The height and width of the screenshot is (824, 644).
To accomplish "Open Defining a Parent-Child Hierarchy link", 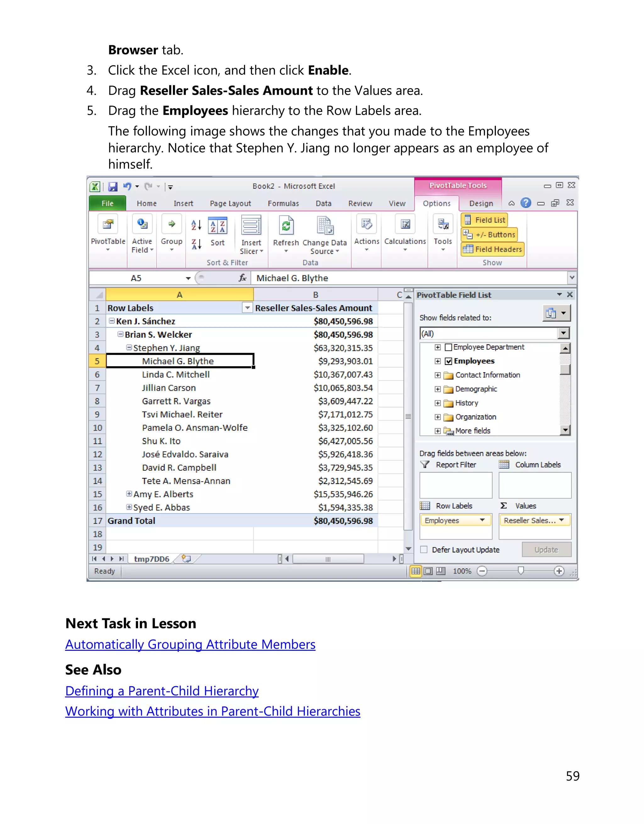I will (162, 691).
